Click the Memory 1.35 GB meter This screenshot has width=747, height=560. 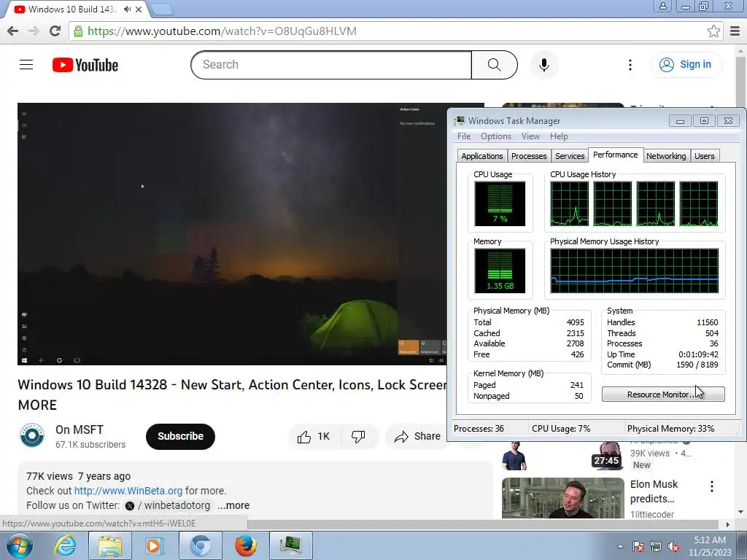pyautogui.click(x=500, y=271)
